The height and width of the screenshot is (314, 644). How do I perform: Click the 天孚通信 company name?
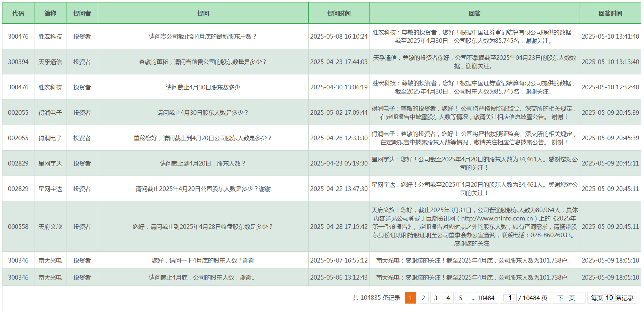(50, 62)
